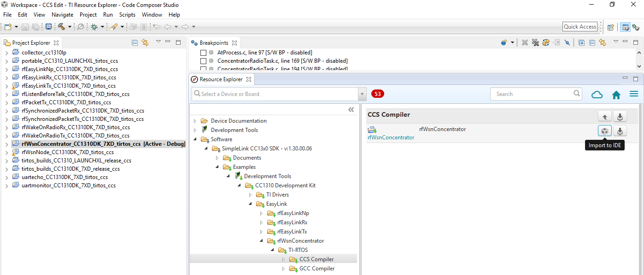The width and height of the screenshot is (644, 275).
Task: Select the CCS Edit perspective icon
Action: coord(626,27)
